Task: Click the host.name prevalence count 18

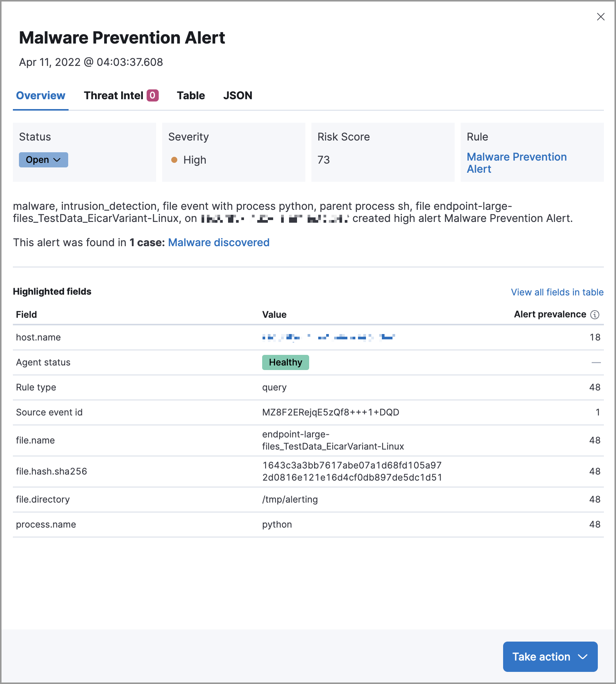Action: point(595,337)
